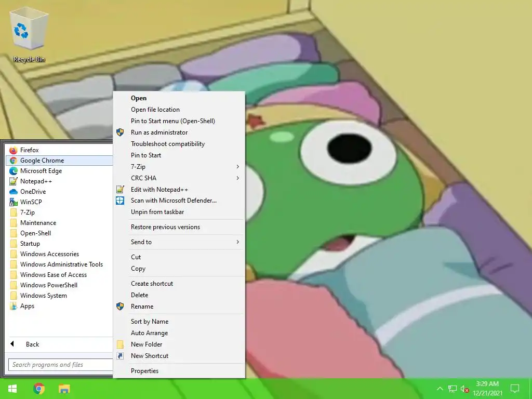The image size is (532, 399).
Task: Click the muted volume icon in tray
Action: 465,389
